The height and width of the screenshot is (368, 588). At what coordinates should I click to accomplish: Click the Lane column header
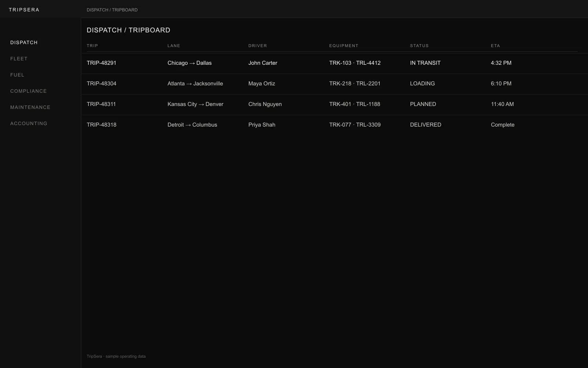(174, 46)
